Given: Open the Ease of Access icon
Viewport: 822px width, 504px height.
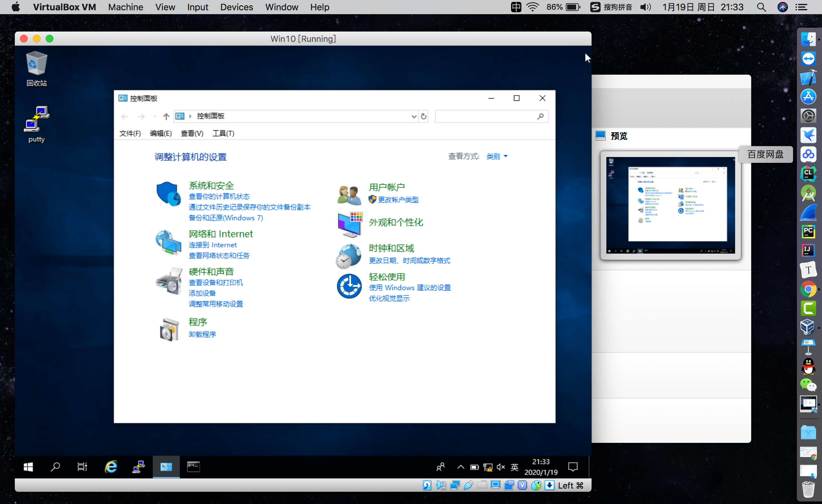Looking at the screenshot, I should pos(349,286).
